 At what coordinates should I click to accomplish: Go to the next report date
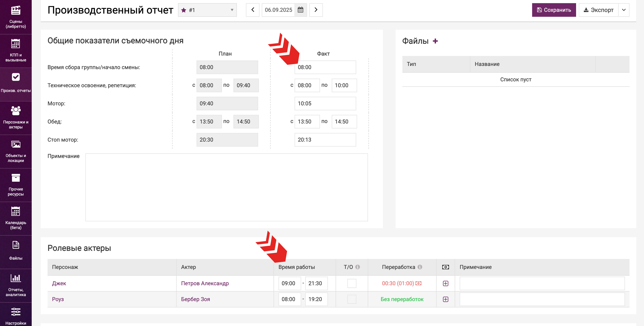[x=316, y=10]
